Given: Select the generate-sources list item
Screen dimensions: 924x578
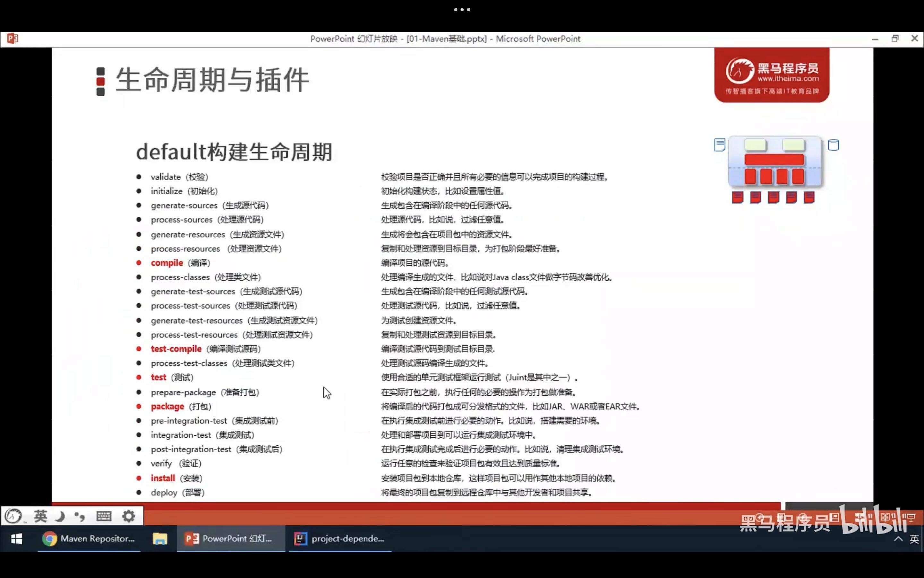Looking at the screenshot, I should [x=210, y=205].
